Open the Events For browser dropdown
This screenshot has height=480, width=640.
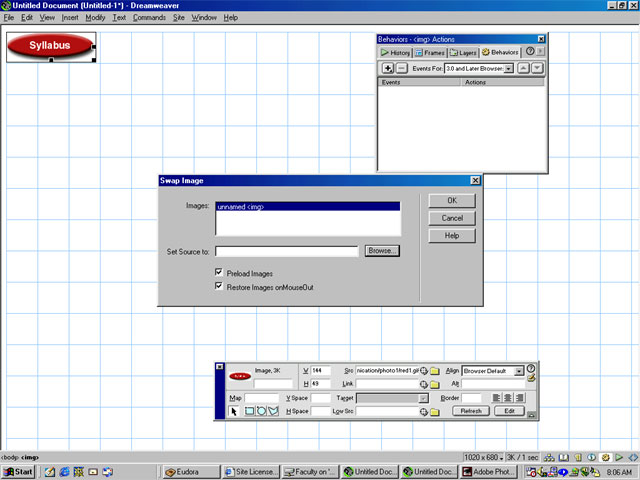[x=509, y=68]
